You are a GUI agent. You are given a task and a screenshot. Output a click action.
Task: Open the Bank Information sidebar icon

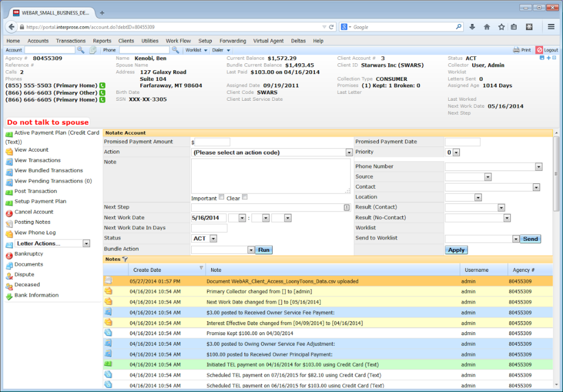pyautogui.click(x=10, y=295)
